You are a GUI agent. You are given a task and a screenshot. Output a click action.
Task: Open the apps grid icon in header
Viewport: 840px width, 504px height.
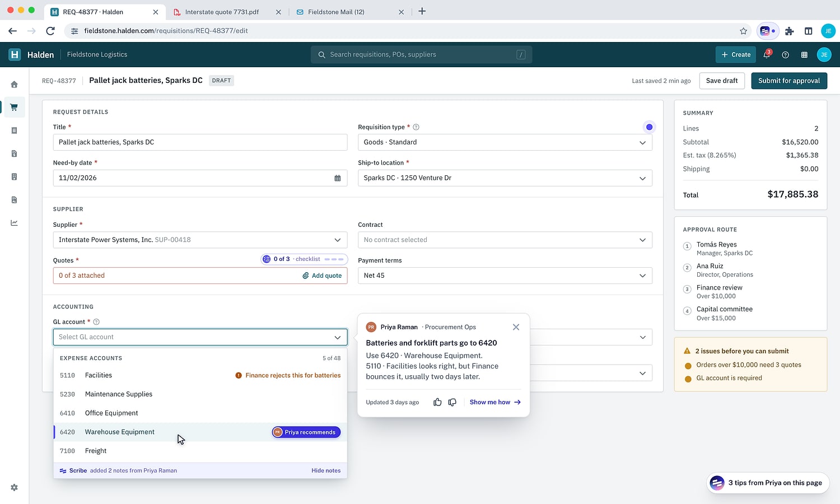804,55
